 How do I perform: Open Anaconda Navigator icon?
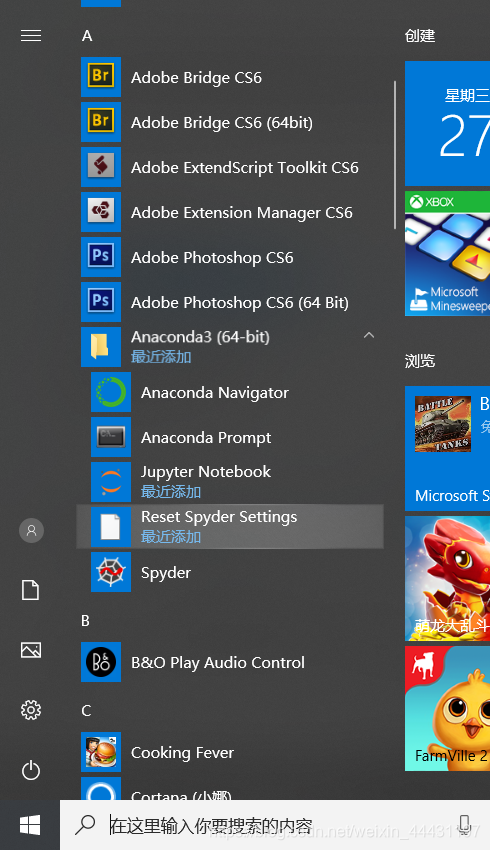tap(111, 392)
